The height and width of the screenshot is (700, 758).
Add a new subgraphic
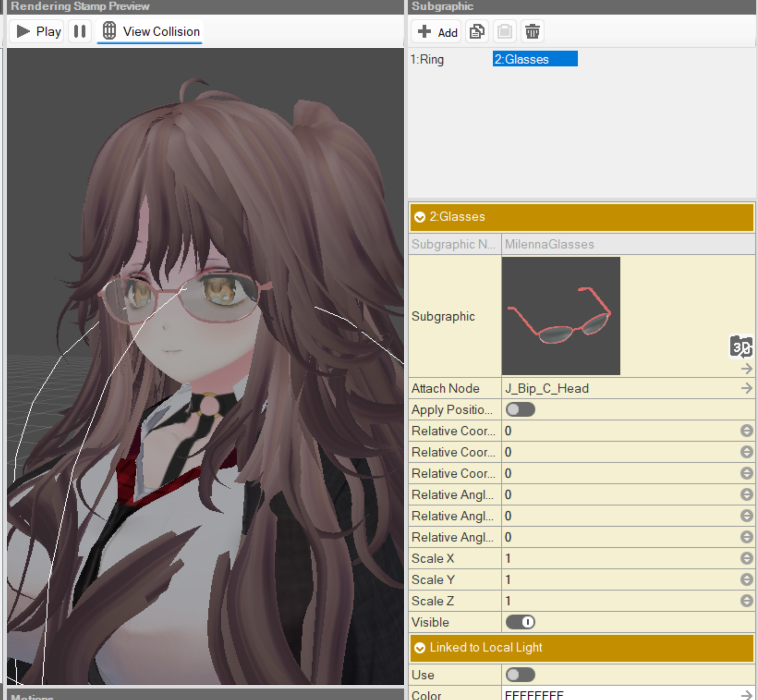point(437,32)
